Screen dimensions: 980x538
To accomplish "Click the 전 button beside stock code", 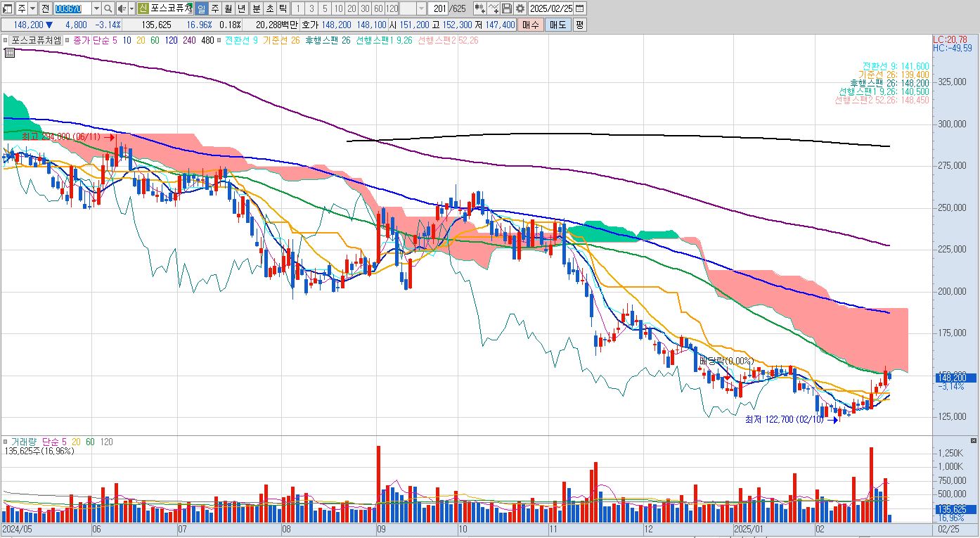I will [x=45, y=8].
